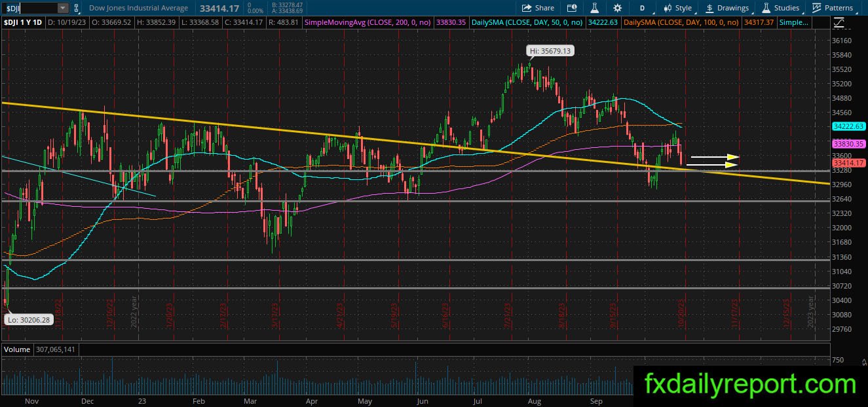This screenshot has height=407, width=868.
Task: Click the Aug label on time axis
Action: [535, 400]
